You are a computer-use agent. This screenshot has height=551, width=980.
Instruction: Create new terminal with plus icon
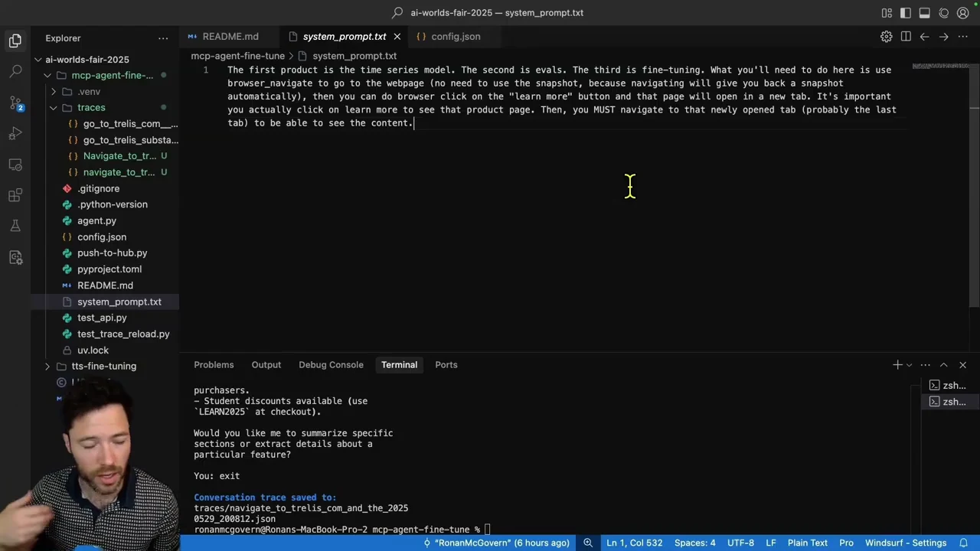897,365
